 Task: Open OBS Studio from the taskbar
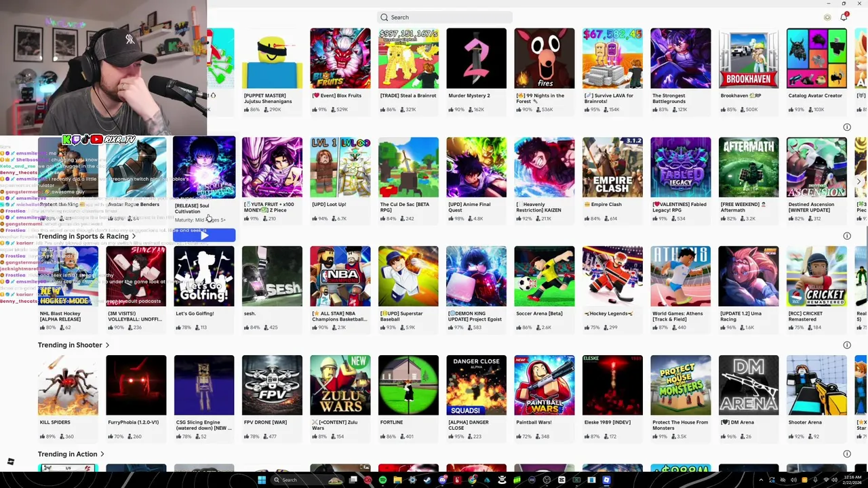tap(547, 480)
